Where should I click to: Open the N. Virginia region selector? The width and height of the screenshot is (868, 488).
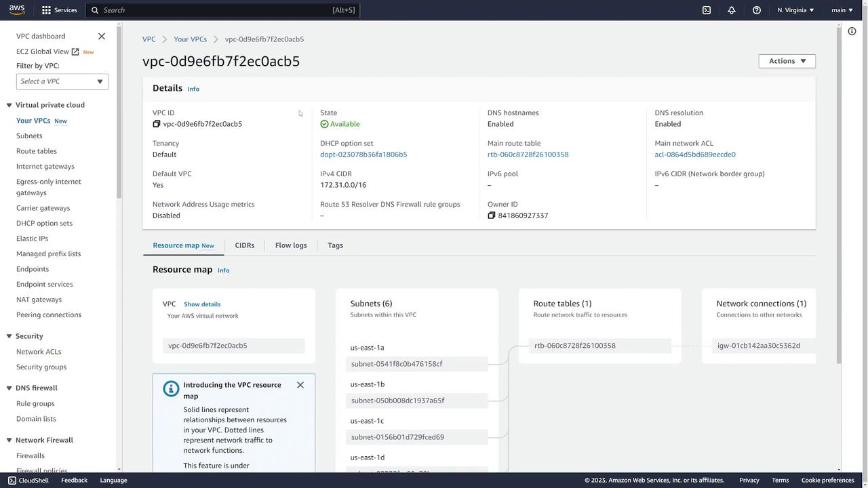coord(796,10)
